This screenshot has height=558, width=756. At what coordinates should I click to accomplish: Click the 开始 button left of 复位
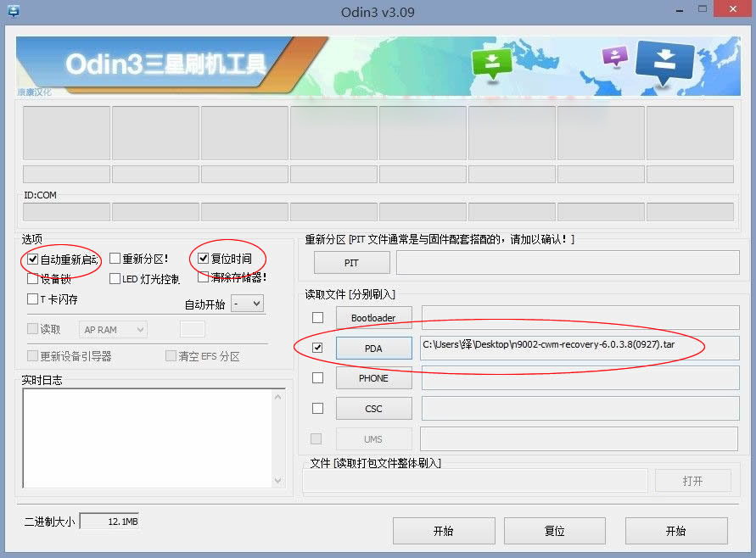coord(444,531)
